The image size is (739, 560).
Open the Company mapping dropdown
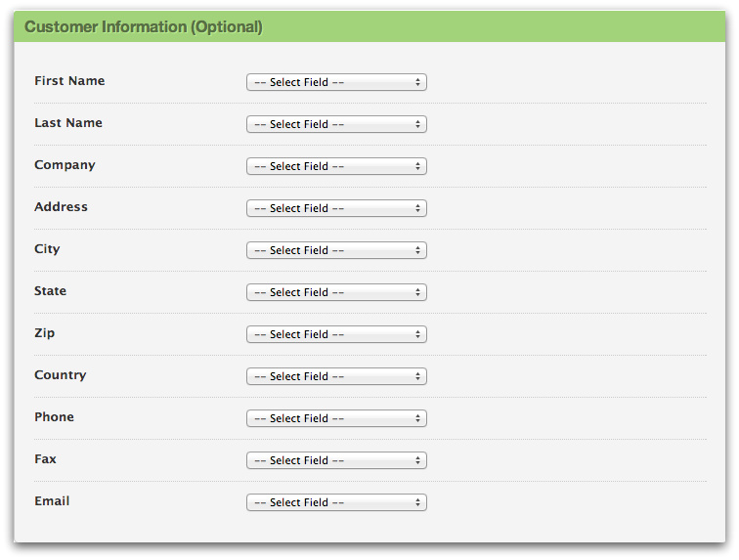336,167
